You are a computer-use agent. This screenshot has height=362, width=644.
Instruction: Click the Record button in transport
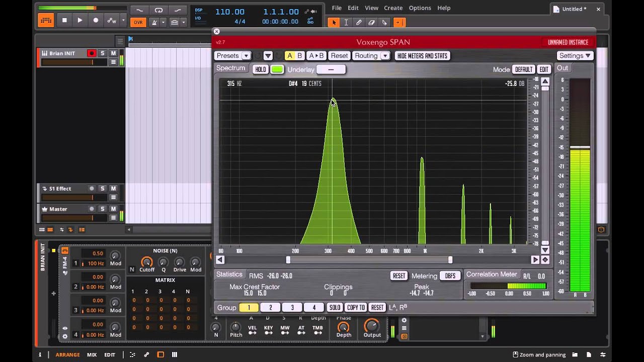tap(96, 20)
